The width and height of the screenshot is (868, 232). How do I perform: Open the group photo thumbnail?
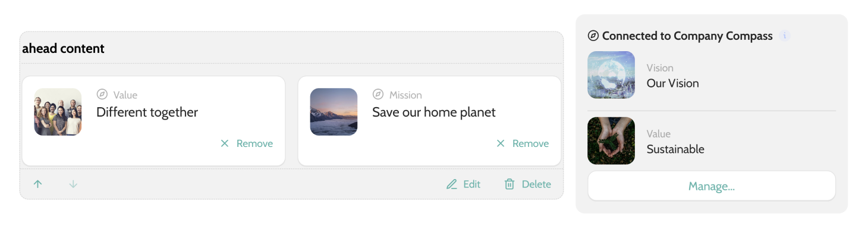(58, 112)
